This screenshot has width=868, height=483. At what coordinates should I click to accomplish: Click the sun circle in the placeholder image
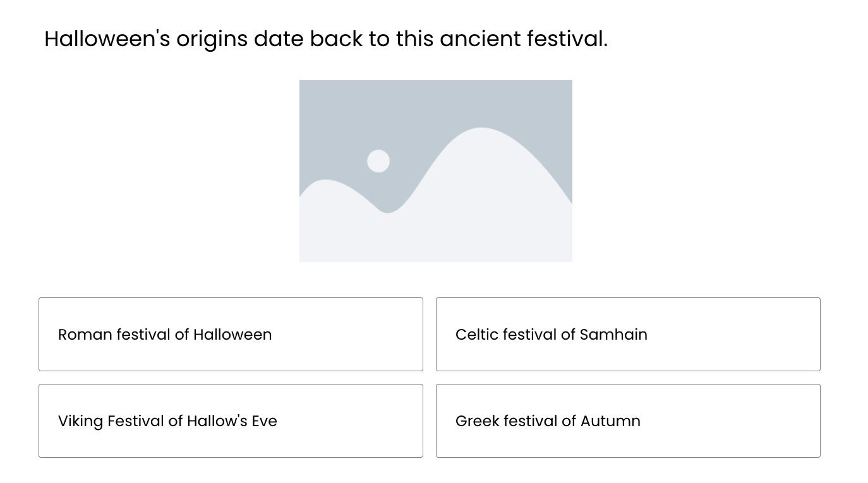[378, 161]
